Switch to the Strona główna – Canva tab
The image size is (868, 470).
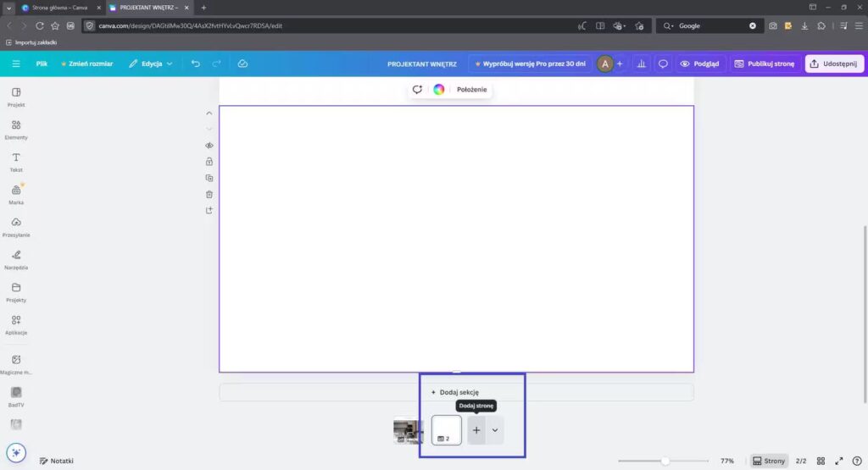[x=59, y=8]
